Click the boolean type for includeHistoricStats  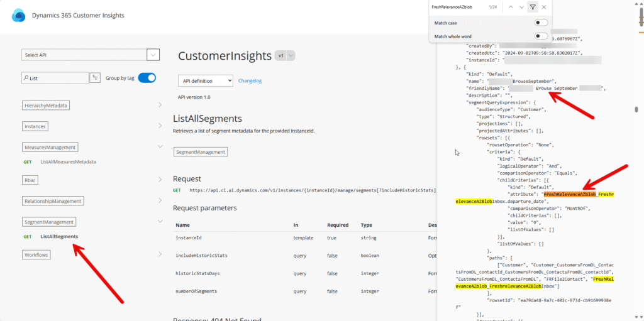pos(370,255)
